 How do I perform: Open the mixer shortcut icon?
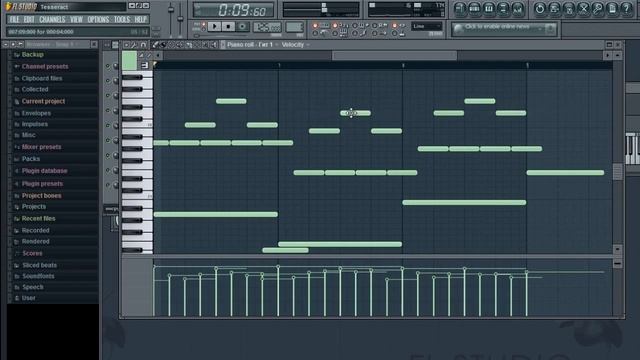click(x=518, y=9)
